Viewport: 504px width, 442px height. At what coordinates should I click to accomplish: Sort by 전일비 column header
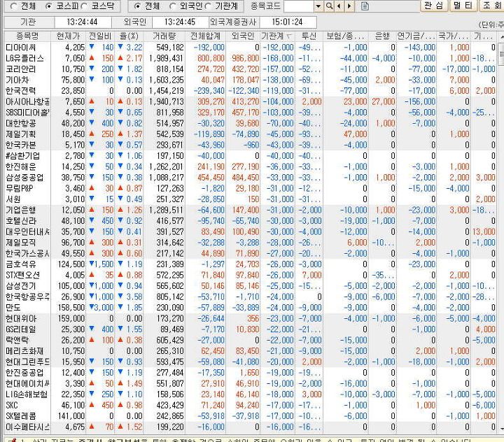(x=100, y=36)
